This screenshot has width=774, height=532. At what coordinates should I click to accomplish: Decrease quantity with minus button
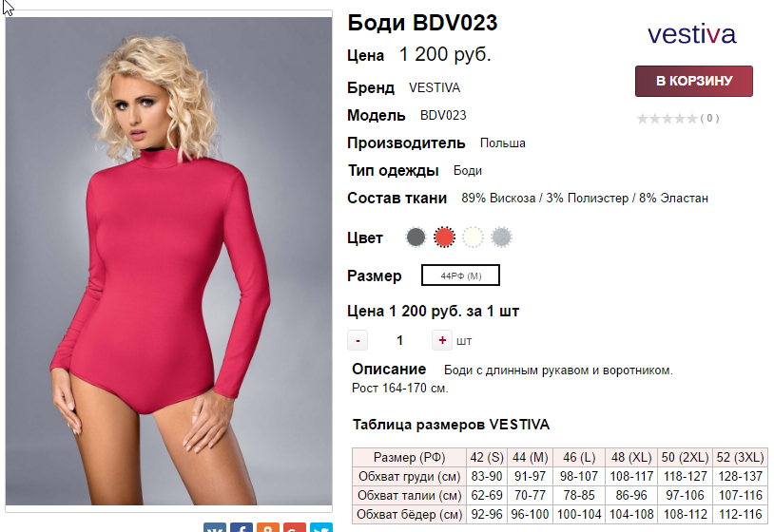[x=358, y=340]
